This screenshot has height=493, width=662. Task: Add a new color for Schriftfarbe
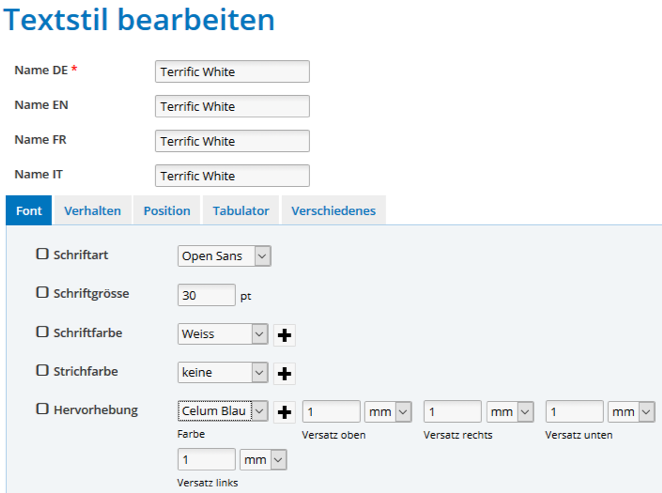click(x=284, y=335)
